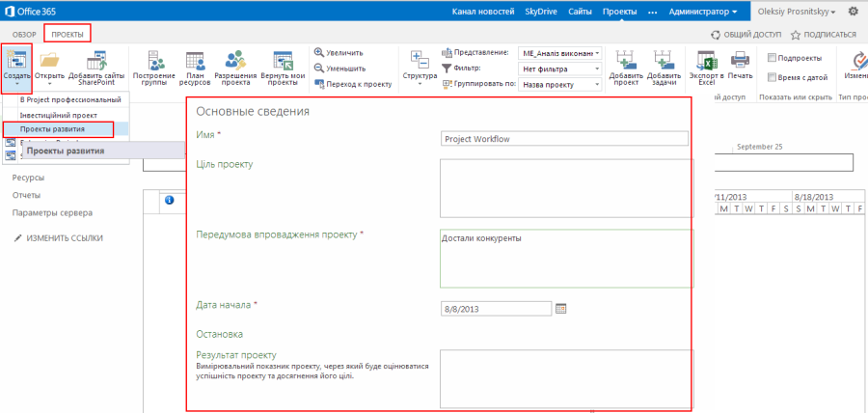
Task: Click the Увеличить zoom-in icon
Action: [318, 53]
